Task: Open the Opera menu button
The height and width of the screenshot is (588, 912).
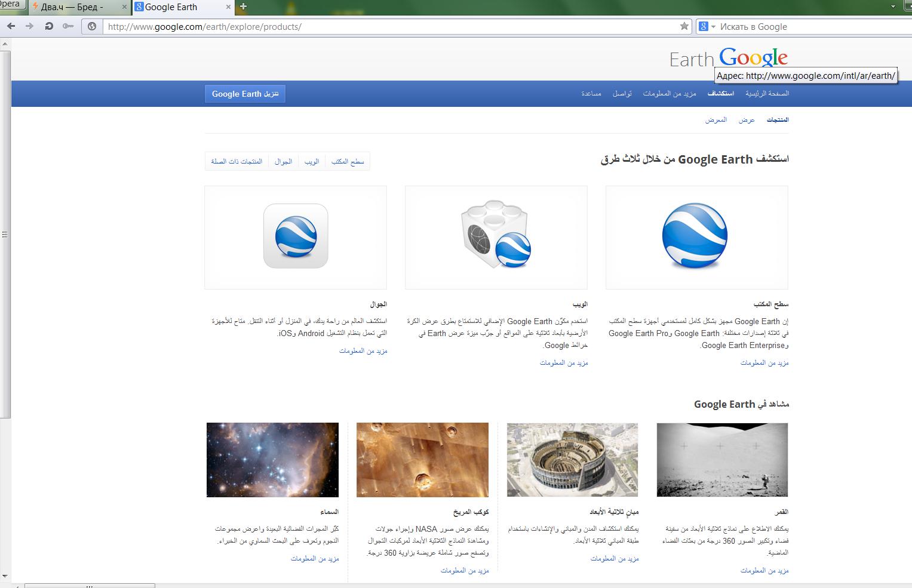Action: (11, 5)
